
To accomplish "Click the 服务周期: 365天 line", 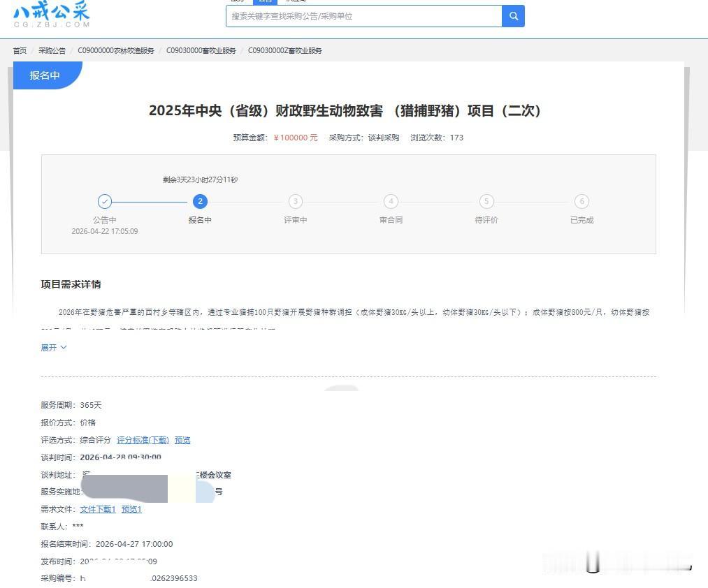I will pyautogui.click(x=71, y=405).
